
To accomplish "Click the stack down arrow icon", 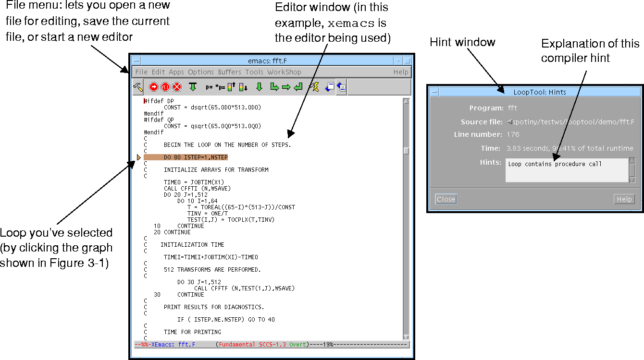I will pyautogui.click(x=243, y=87).
